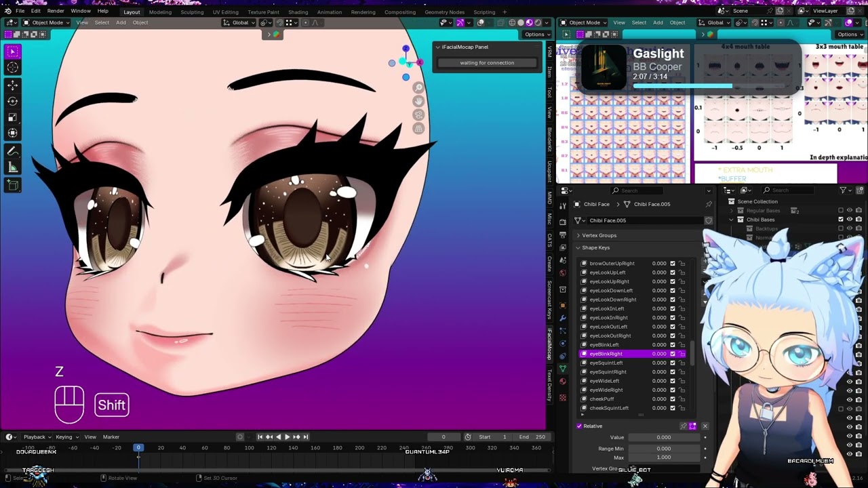Image resolution: width=868 pixels, height=488 pixels.
Task: Open Material properties tab icon
Action: (x=562, y=382)
